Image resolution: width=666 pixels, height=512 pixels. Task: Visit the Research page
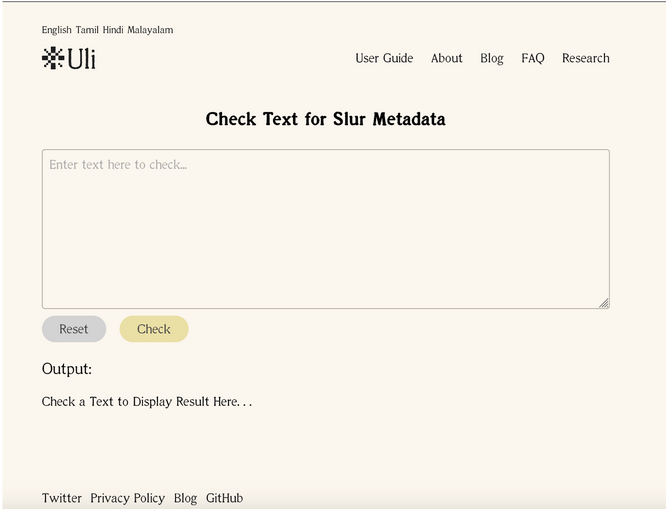click(586, 58)
